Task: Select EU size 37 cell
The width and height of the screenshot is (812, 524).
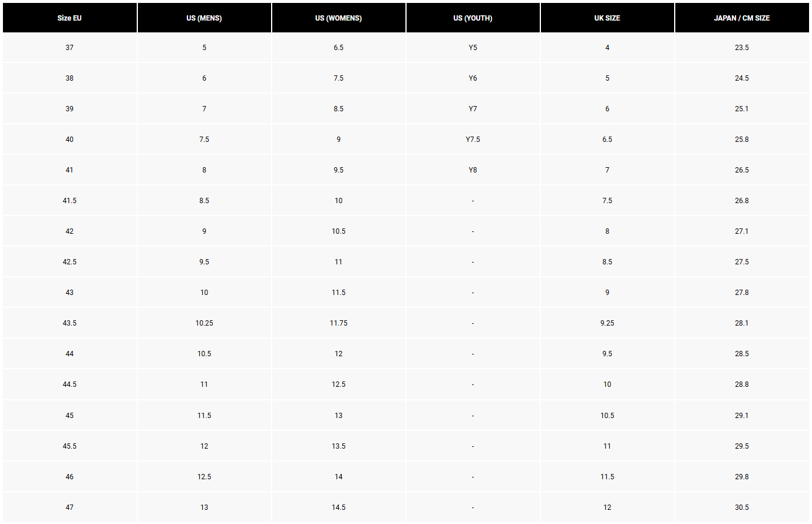Action: (70, 48)
